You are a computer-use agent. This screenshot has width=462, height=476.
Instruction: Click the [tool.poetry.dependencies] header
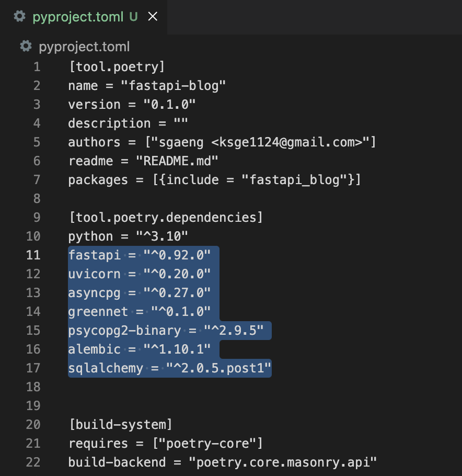pos(166,218)
